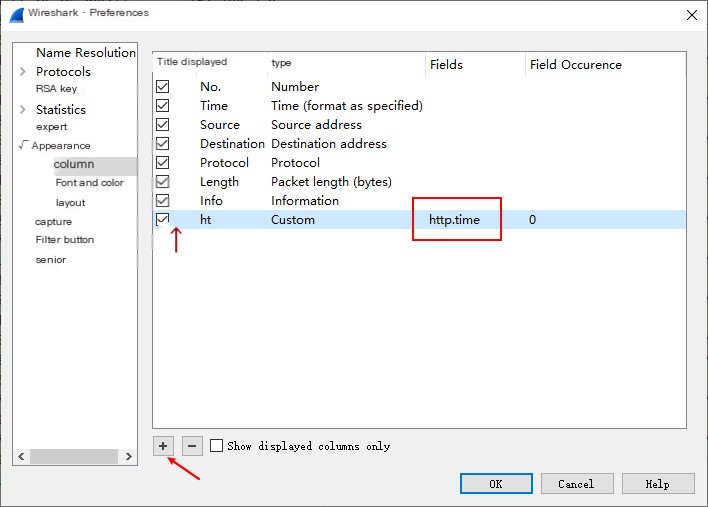Click the right scroll arrow in sidebar
708x507 pixels.
pos(129,456)
